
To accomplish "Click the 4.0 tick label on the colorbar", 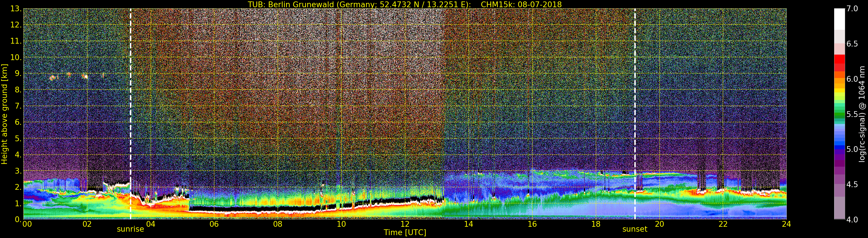I will coord(852,220).
